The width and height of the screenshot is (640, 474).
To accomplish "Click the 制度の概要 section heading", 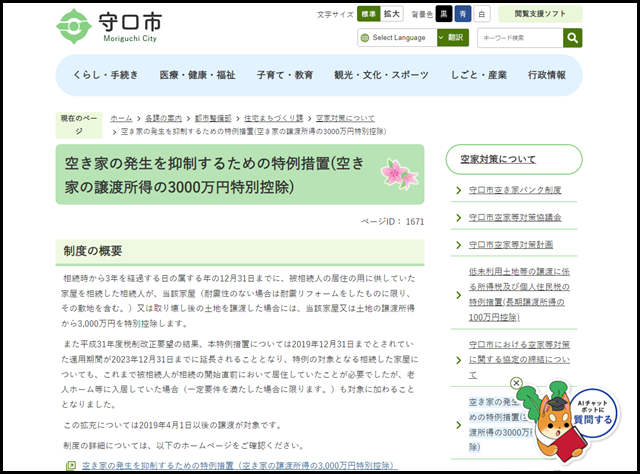I will click(x=93, y=251).
